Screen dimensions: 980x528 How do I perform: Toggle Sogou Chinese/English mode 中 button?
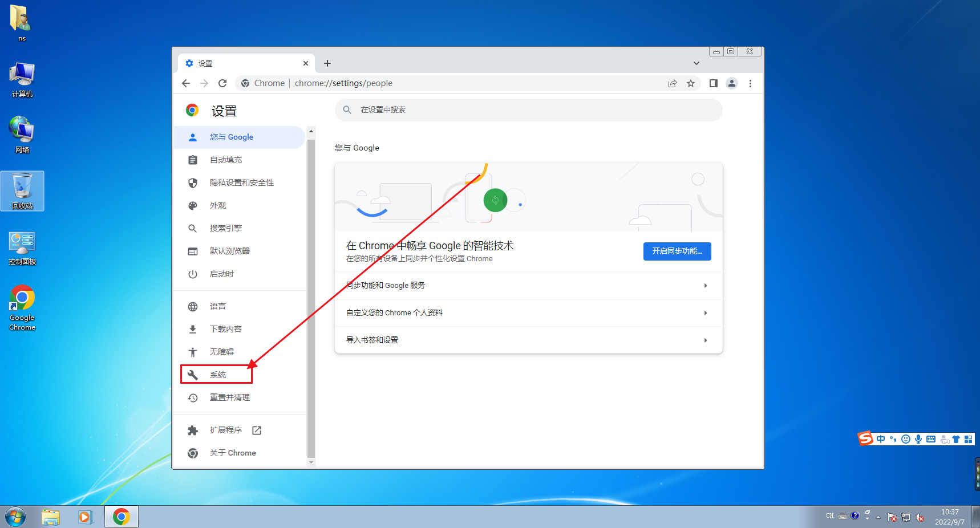pos(881,439)
